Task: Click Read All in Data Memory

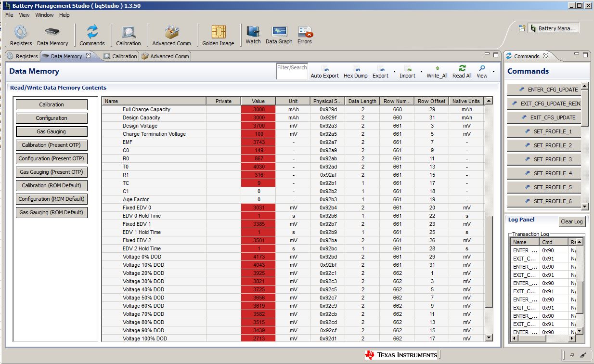Action: tap(462, 72)
